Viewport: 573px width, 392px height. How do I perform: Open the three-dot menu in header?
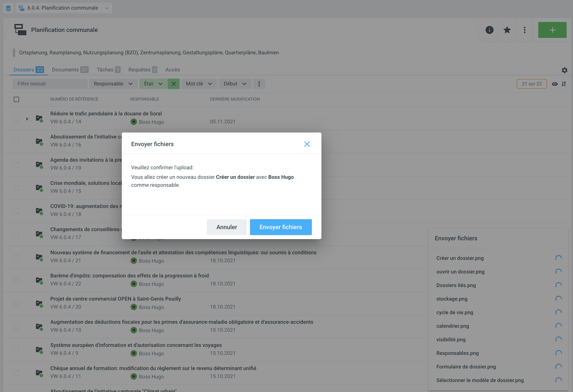pos(524,30)
